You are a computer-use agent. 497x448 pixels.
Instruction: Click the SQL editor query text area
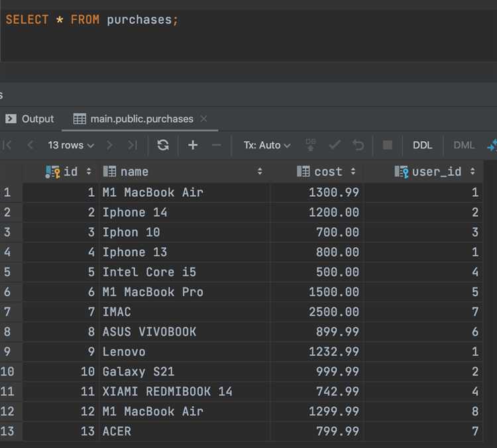pos(248,35)
